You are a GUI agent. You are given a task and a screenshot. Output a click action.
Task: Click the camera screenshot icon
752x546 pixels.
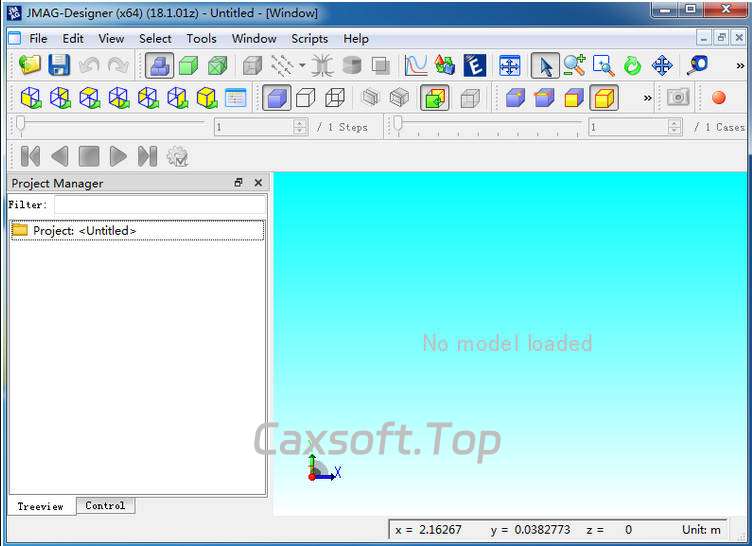point(679,97)
